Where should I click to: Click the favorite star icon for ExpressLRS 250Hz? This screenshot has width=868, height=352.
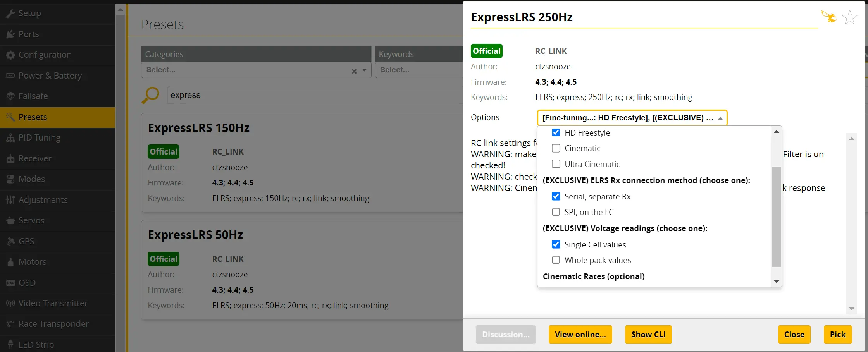pyautogui.click(x=850, y=17)
